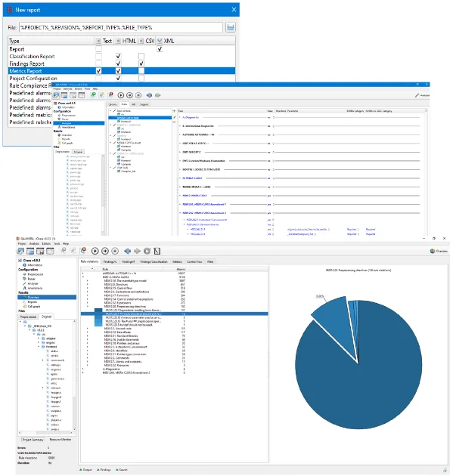The width and height of the screenshot is (456, 476).
Task: Click the gray forward arrow in bottom window
Action: click(x=138, y=251)
